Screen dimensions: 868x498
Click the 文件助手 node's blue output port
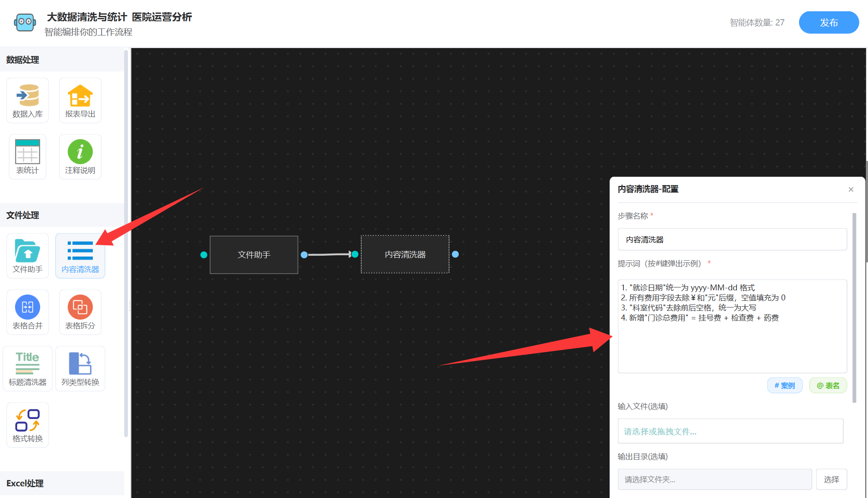click(304, 255)
